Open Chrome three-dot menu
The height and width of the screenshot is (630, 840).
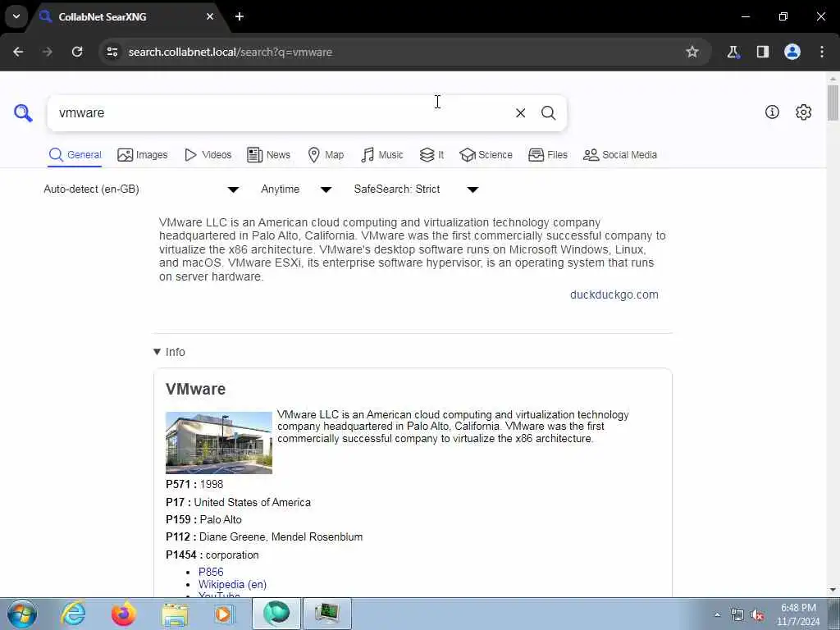822,52
